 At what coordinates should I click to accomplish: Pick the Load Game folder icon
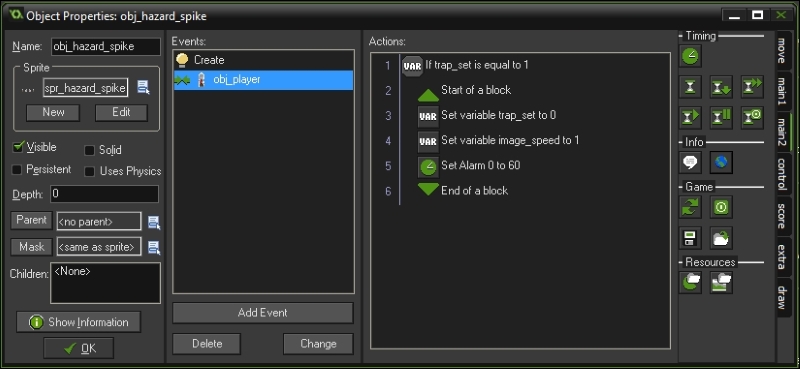tap(721, 238)
